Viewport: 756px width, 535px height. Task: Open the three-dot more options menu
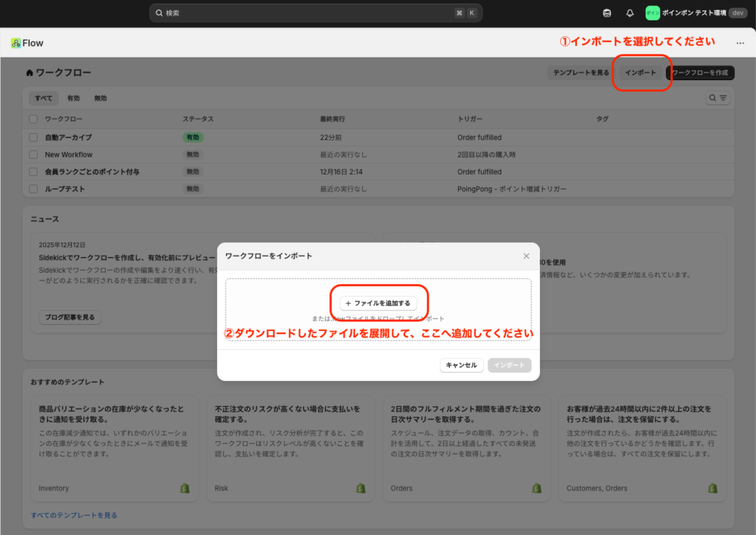pyautogui.click(x=739, y=43)
